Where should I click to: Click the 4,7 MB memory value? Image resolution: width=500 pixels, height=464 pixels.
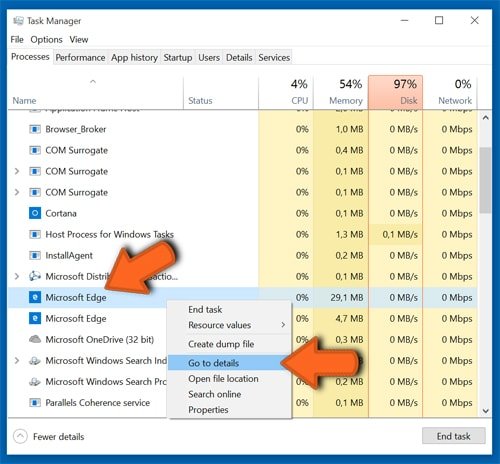click(349, 318)
